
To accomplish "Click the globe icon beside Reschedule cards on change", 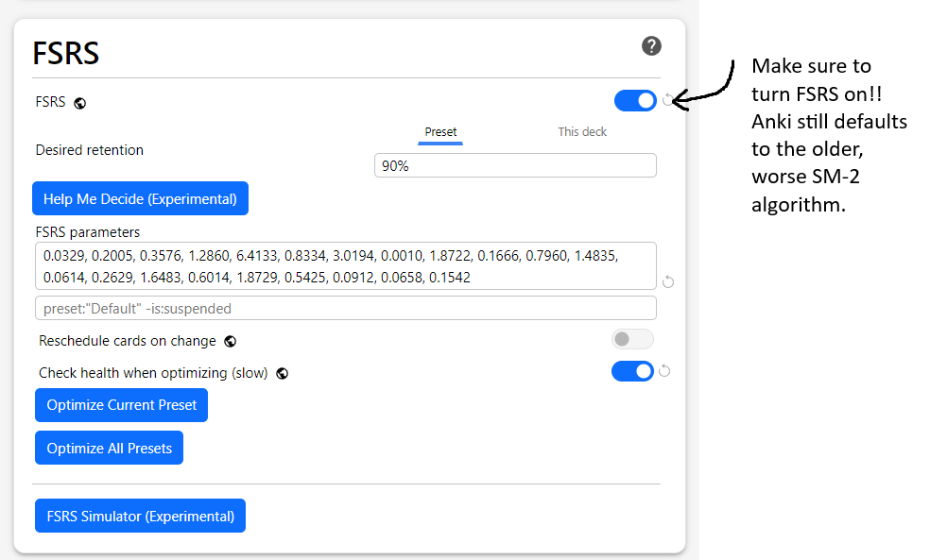I will (x=231, y=341).
